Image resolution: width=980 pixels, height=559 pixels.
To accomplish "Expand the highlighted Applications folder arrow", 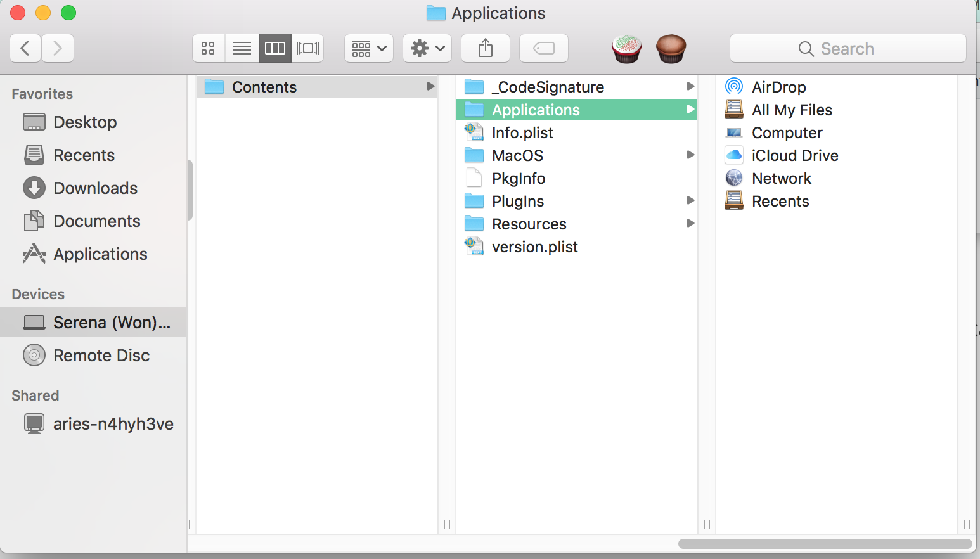I will (690, 109).
